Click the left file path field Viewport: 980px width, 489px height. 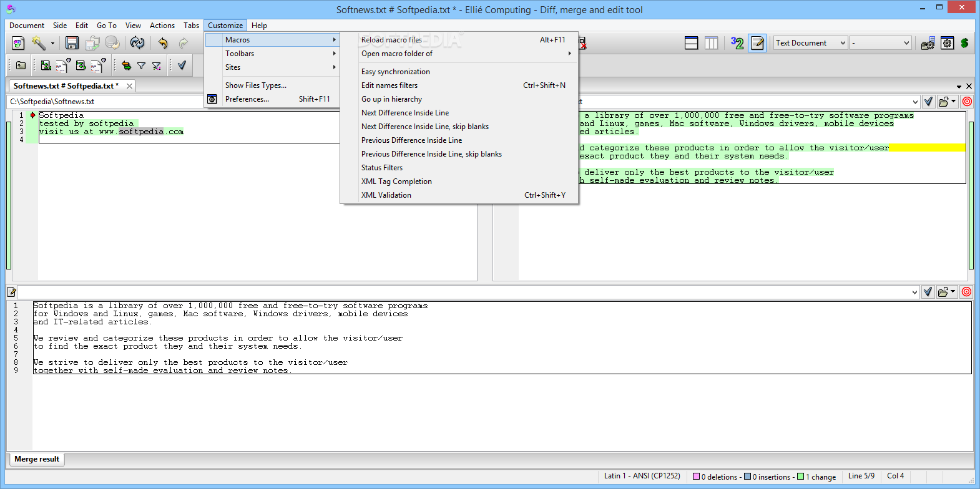(x=106, y=102)
